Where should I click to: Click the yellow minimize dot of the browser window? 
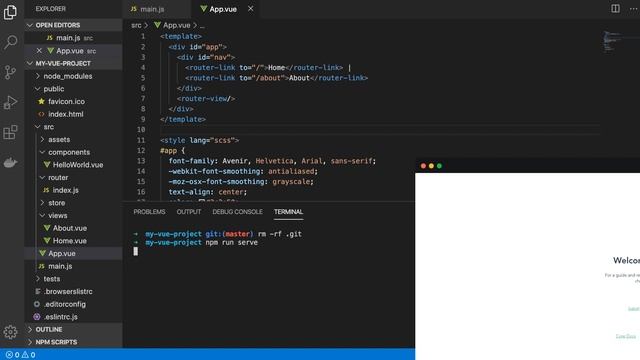tap(431, 166)
